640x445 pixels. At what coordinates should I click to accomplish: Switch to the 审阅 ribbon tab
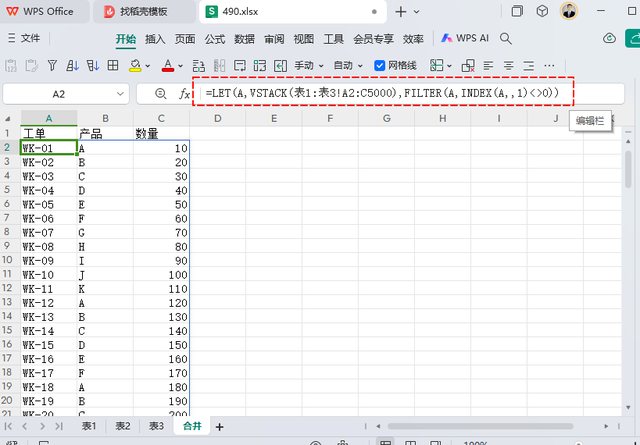(274, 39)
